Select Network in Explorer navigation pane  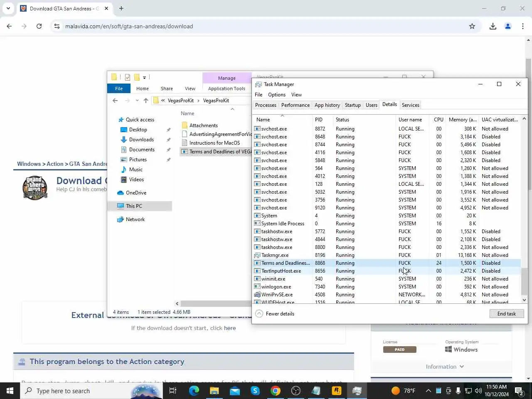135,219
